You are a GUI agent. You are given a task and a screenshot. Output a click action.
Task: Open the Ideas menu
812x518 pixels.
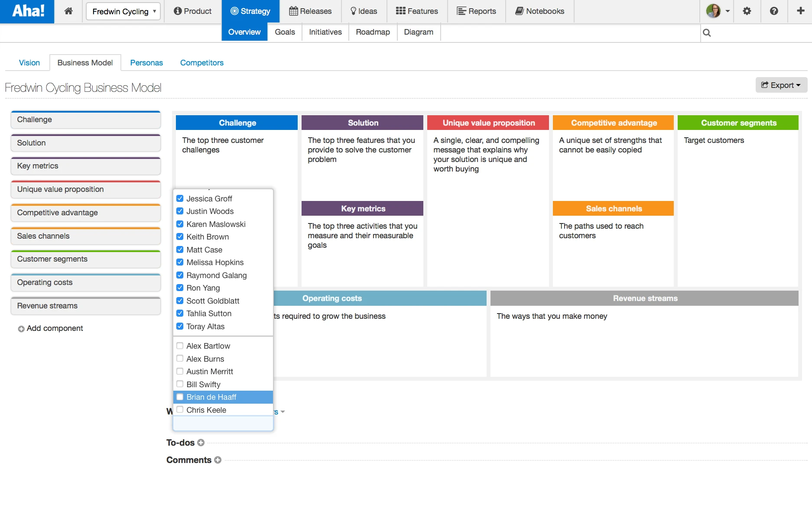pos(364,11)
